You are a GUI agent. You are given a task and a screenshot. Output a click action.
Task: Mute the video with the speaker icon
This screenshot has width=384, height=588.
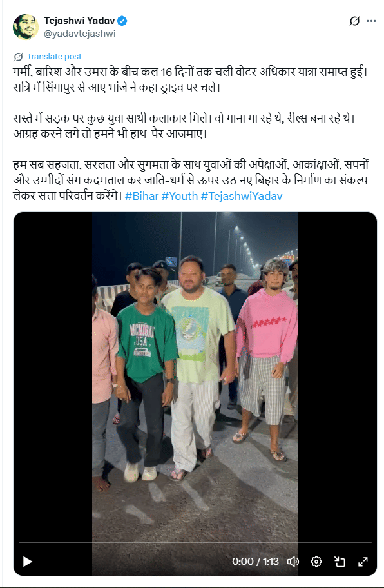(x=293, y=562)
